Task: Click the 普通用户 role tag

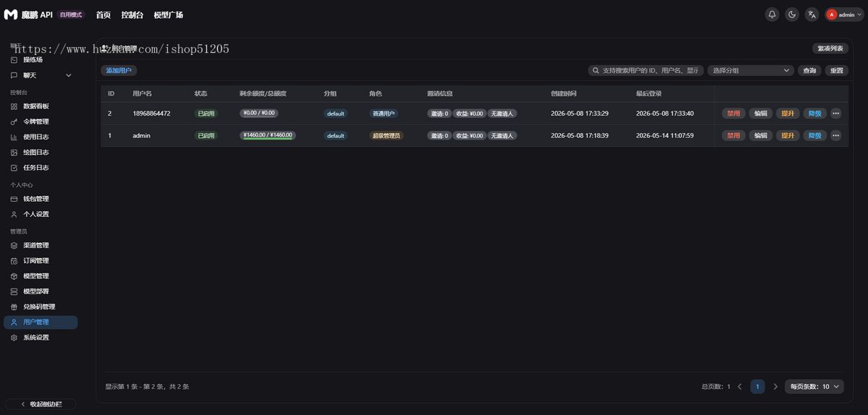Action: 383,114
